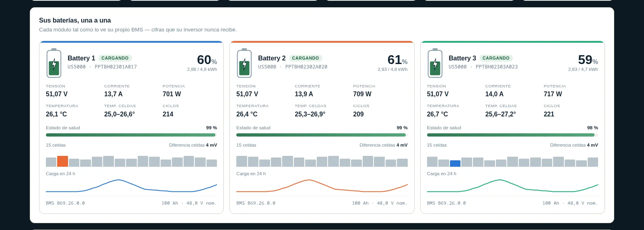
Task: Click the 2,88 / 4,8 kWh energy reading
Action: tap(202, 69)
